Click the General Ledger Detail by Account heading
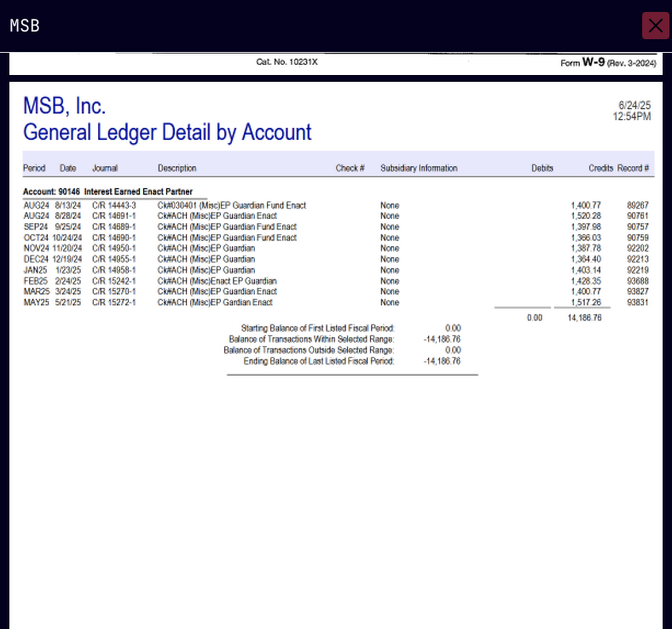This screenshot has width=672, height=629. pos(167,133)
